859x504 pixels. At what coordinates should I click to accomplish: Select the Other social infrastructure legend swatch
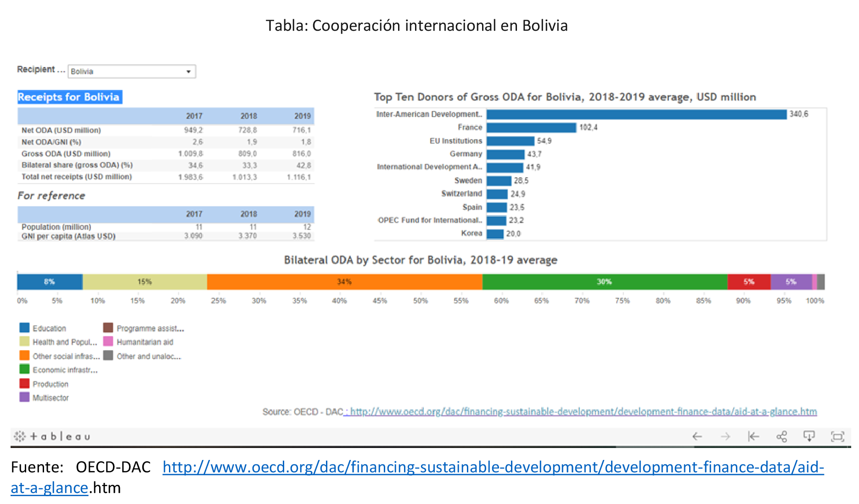pyautogui.click(x=24, y=355)
